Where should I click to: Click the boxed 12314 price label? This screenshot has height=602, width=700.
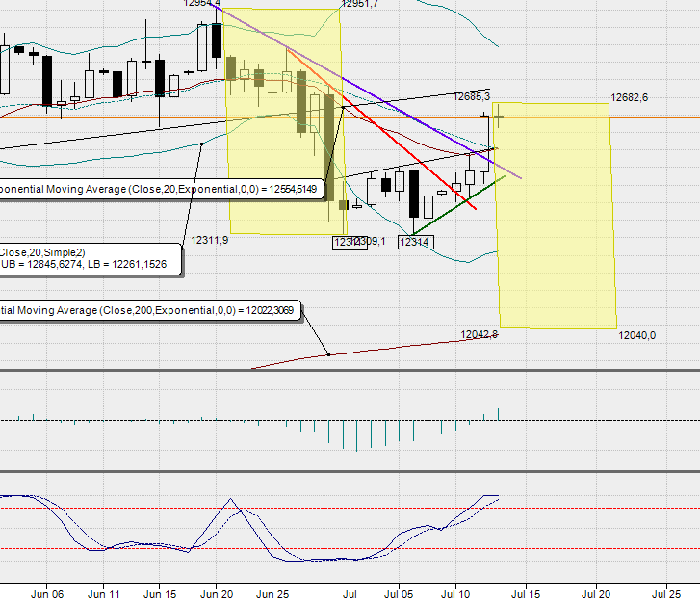415,242
